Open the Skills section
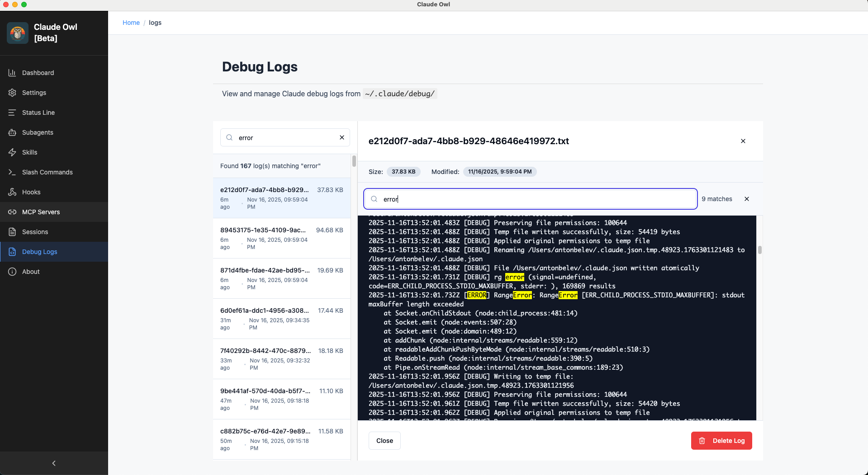This screenshot has height=475, width=868. click(29, 152)
